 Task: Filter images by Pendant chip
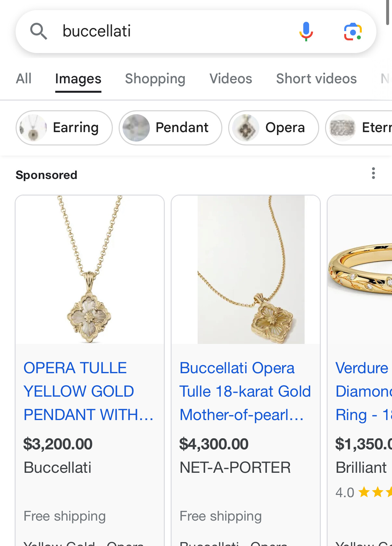170,128
